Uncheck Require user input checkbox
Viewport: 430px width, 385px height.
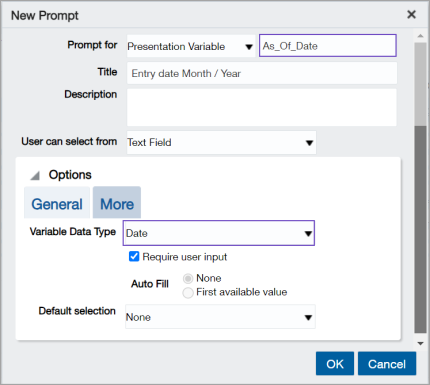134,257
